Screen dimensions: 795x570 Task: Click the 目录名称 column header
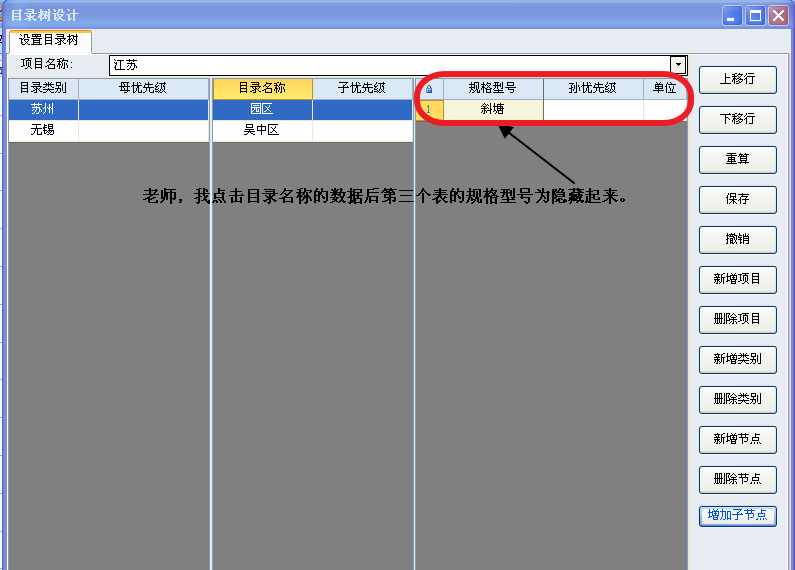pyautogui.click(x=262, y=89)
